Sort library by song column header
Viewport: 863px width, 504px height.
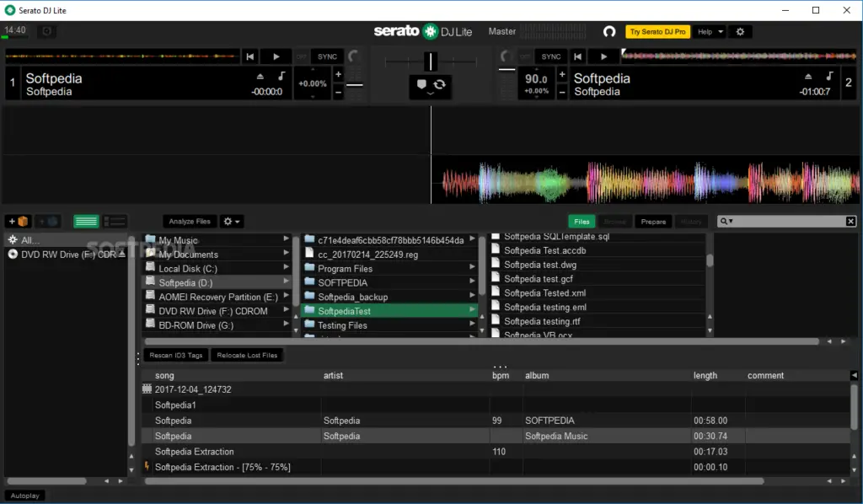click(164, 375)
